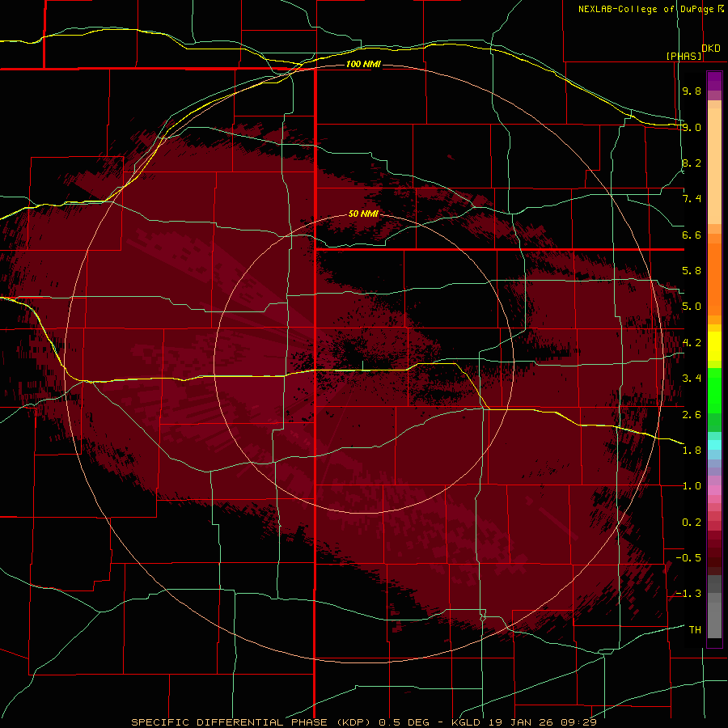Select the 5.8 scale value
Screen dimensions: 728x728
(x=692, y=271)
